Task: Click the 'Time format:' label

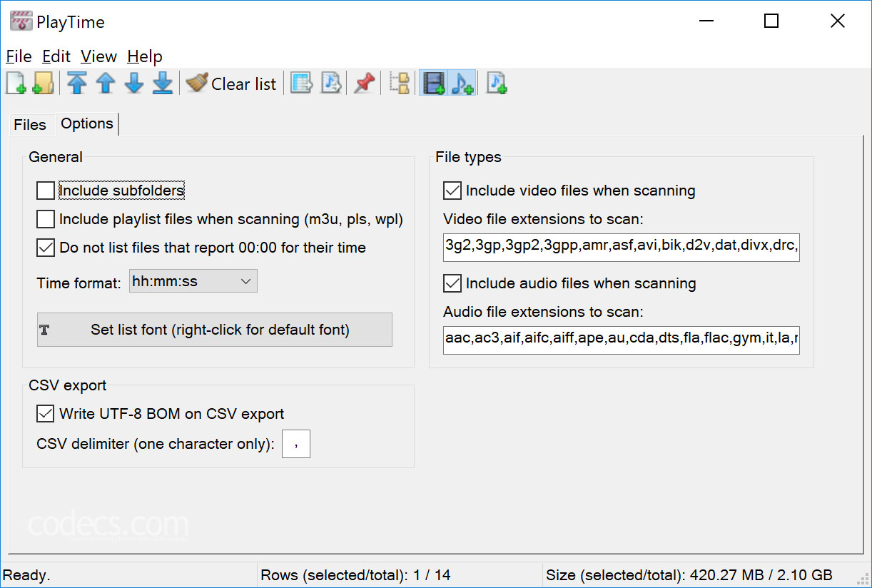Action: [x=79, y=283]
